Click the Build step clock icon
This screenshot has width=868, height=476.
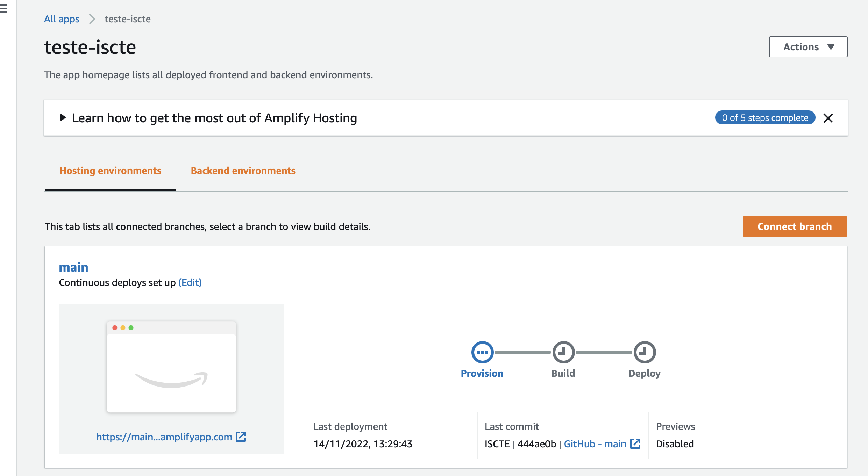pyautogui.click(x=563, y=352)
